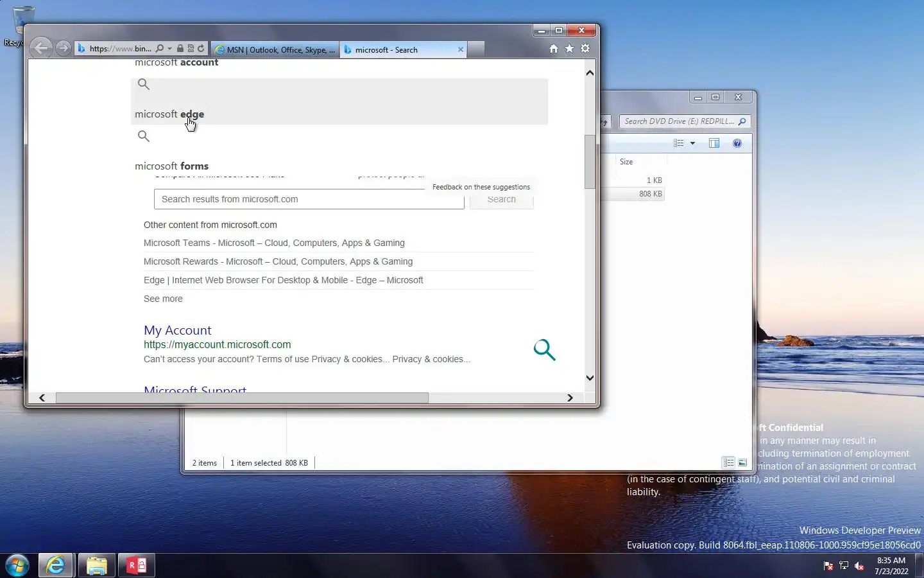The height and width of the screenshot is (578, 924).
Task: Click the large teal magnifier icon
Action: tap(544, 349)
